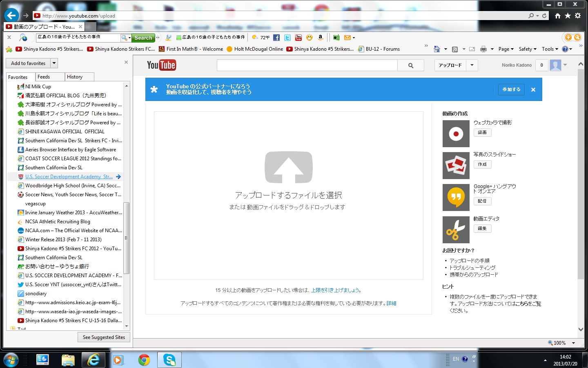Open the browser Tools gear icon
588x368 pixels.
[578, 16]
